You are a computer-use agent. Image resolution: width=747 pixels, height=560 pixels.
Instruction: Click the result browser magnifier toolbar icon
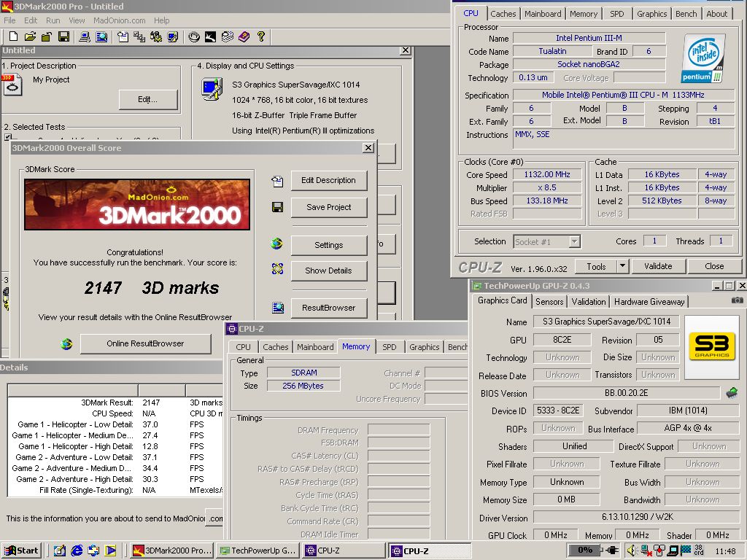tap(101, 36)
